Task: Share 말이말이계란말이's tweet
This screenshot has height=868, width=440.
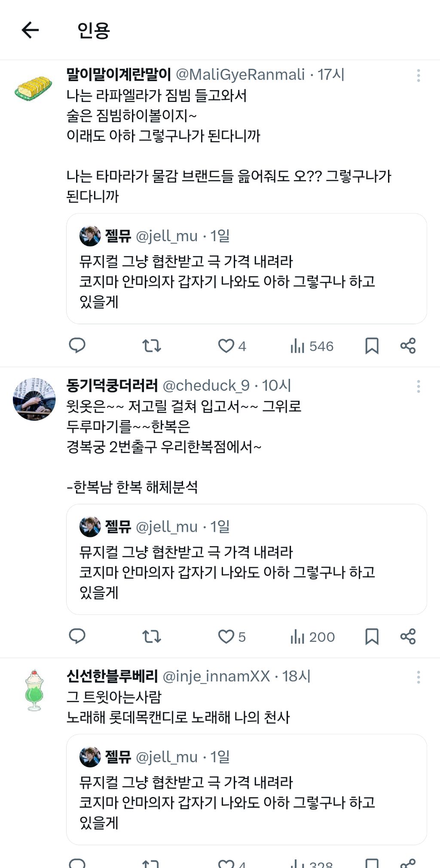Action: pos(408,346)
